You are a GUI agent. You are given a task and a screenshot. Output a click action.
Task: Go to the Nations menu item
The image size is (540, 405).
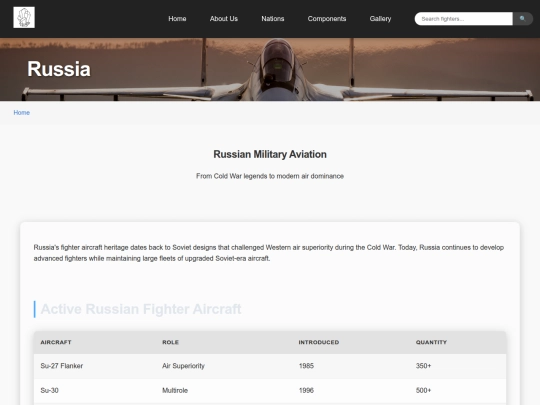pos(273,19)
